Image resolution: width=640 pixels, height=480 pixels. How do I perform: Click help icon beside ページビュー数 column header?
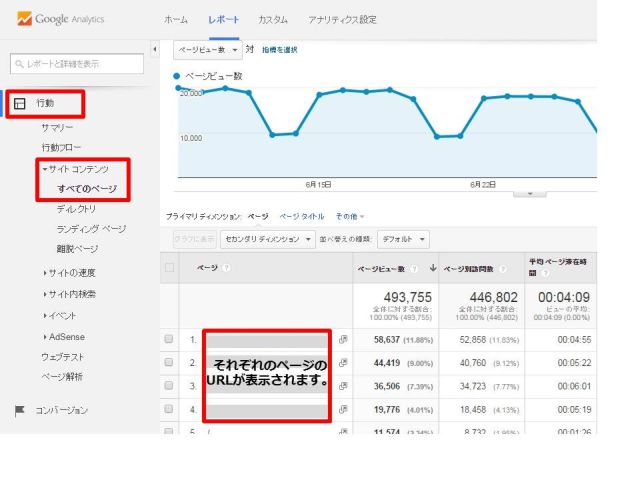pyautogui.click(x=414, y=269)
